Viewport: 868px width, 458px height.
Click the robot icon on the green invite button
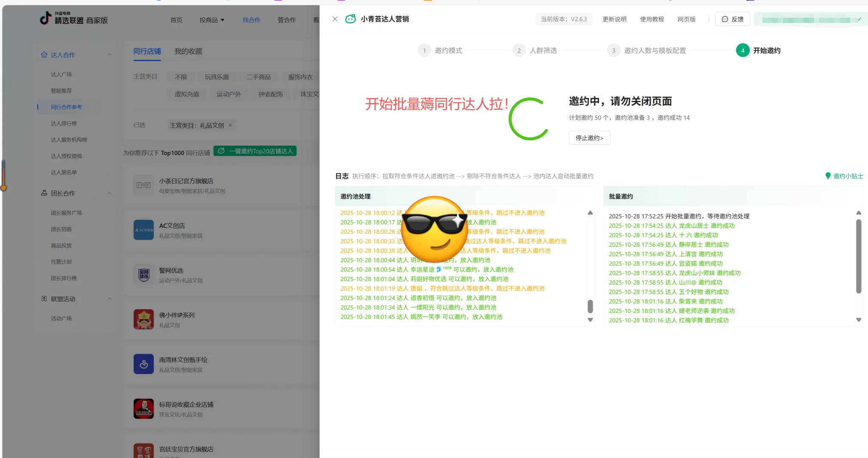tap(221, 151)
